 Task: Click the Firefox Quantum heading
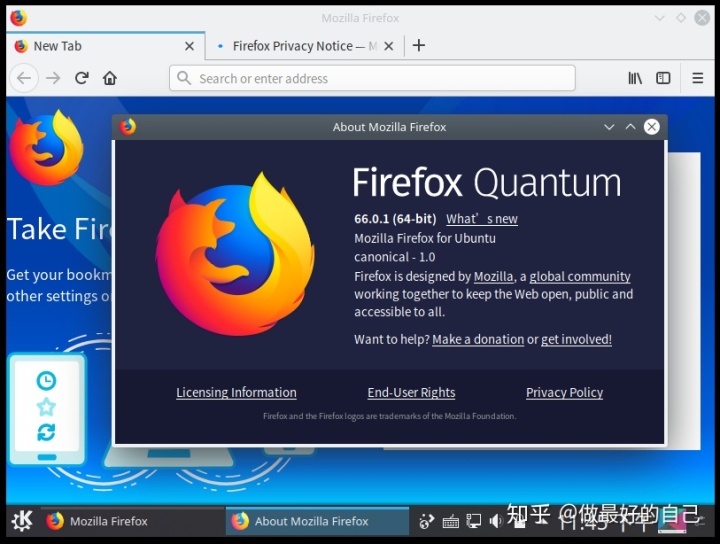pyautogui.click(x=487, y=183)
